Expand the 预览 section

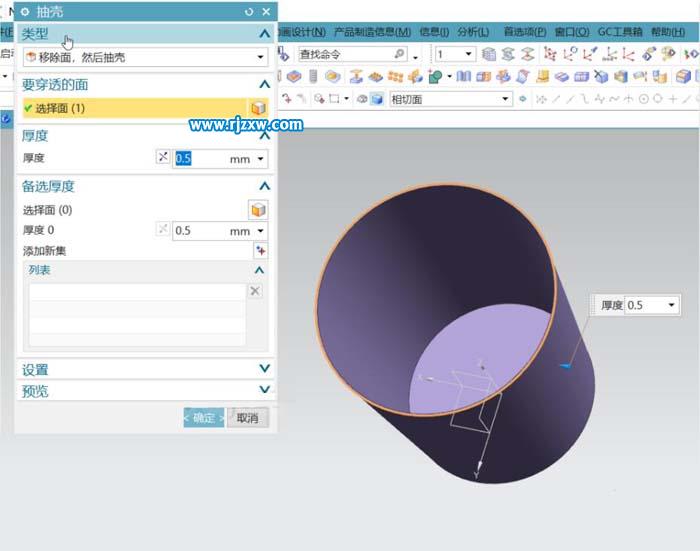264,391
